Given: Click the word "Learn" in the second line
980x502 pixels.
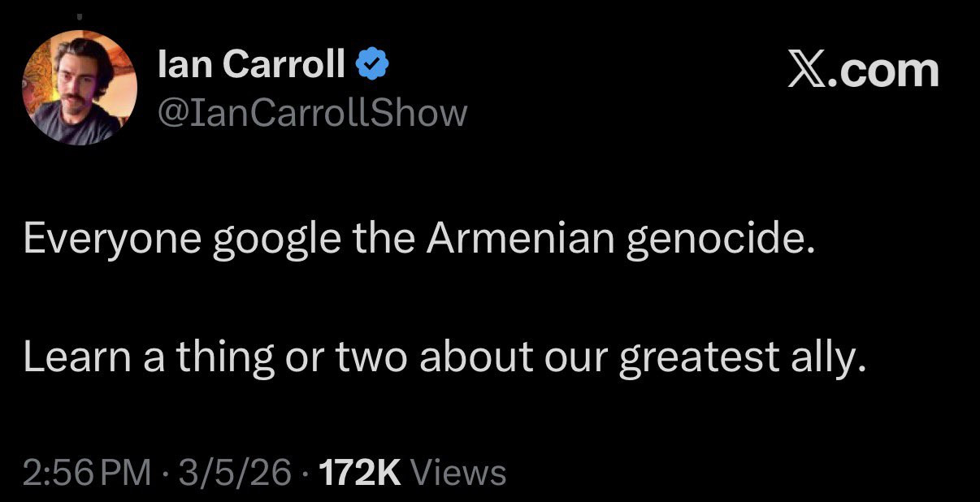Looking at the screenshot, I should [x=76, y=357].
